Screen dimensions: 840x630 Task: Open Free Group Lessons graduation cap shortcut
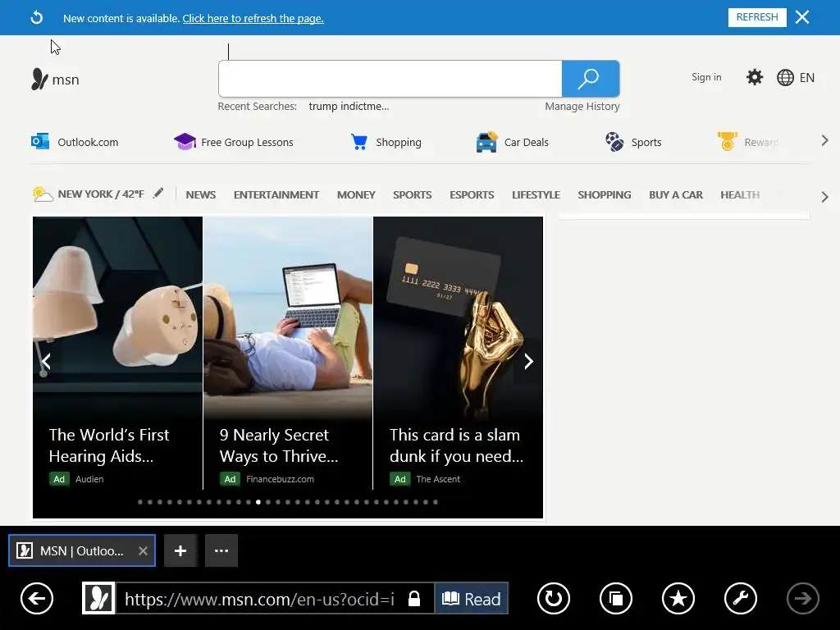point(185,142)
